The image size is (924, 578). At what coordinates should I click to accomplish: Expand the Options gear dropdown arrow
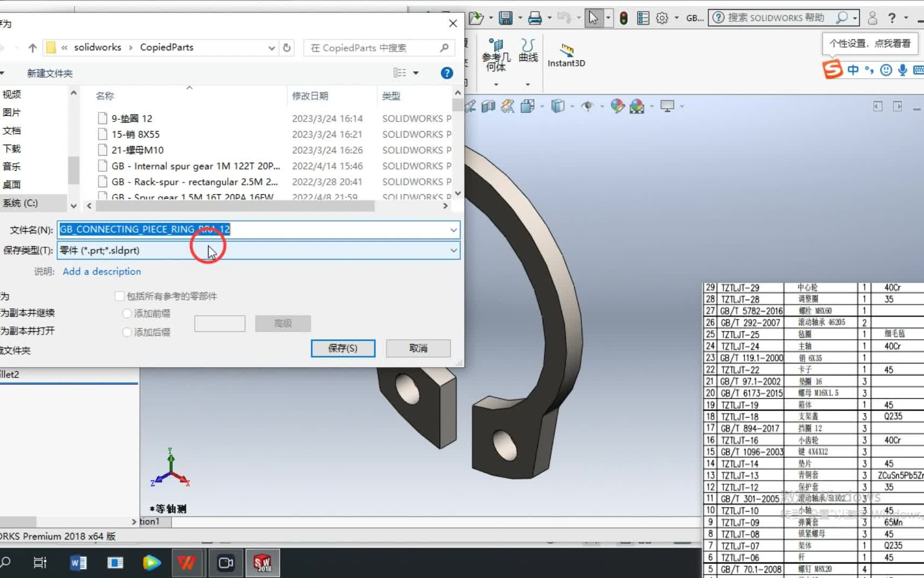click(x=676, y=18)
